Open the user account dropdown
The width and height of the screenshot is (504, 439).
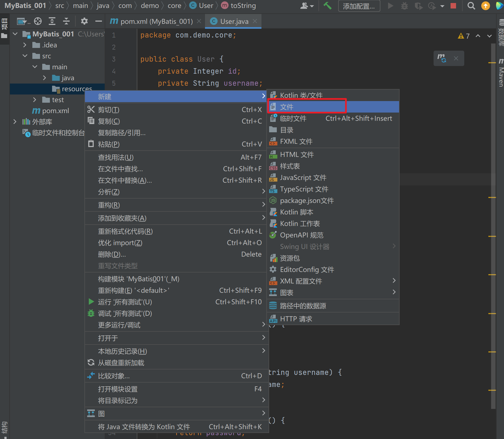pyautogui.click(x=307, y=6)
